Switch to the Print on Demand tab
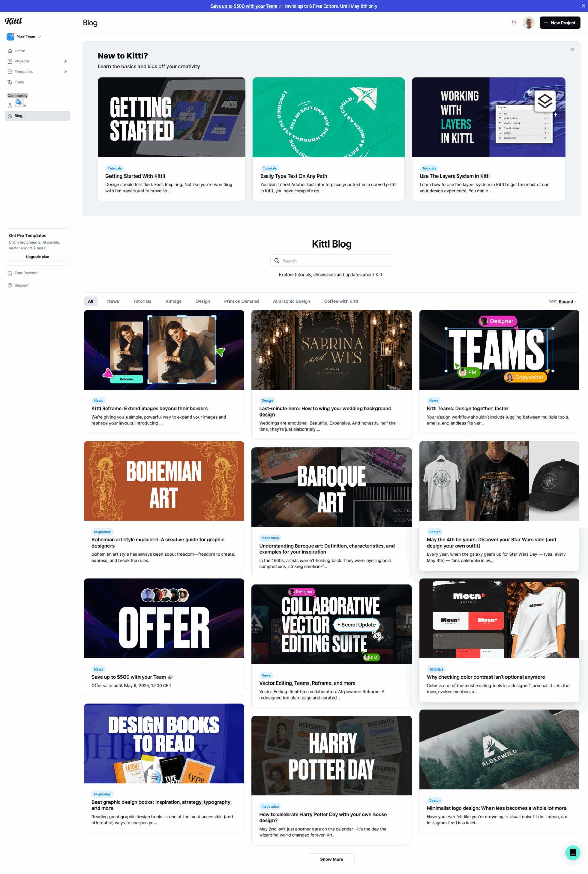The width and height of the screenshot is (588, 874). point(241,301)
